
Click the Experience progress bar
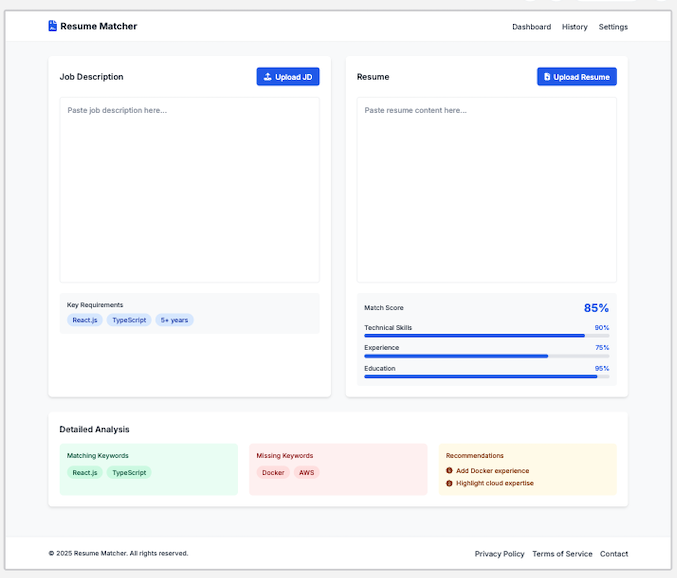(487, 356)
